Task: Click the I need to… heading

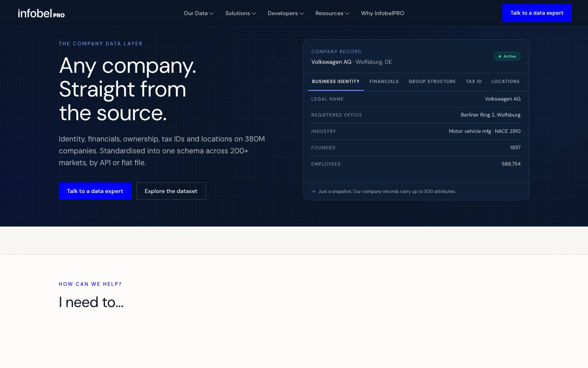Action: pyautogui.click(x=91, y=302)
